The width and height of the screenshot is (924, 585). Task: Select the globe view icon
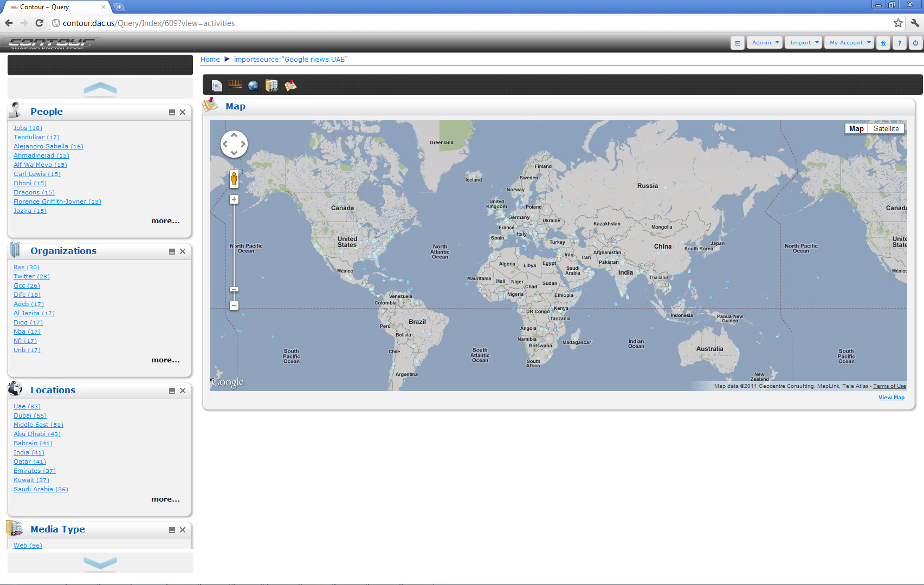253,85
